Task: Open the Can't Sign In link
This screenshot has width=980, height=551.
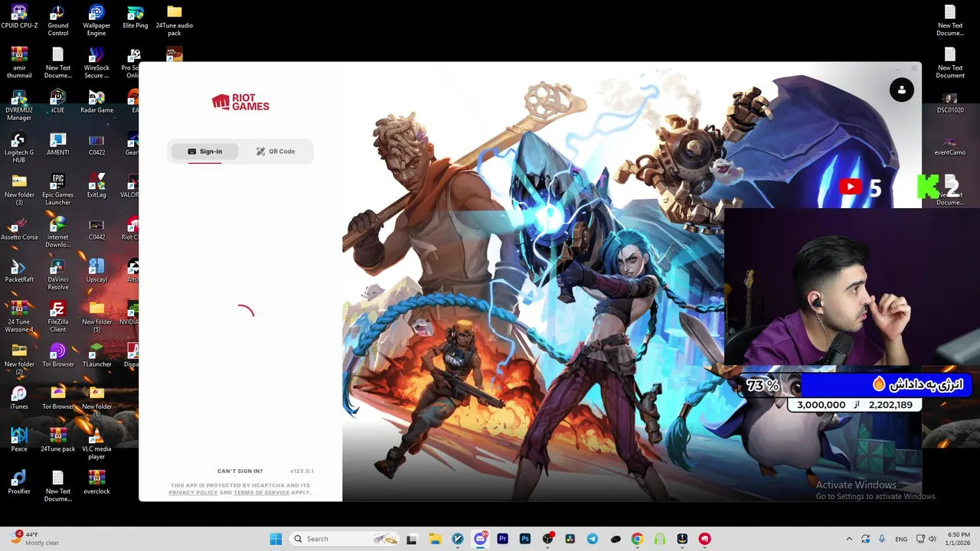Action: (x=240, y=471)
